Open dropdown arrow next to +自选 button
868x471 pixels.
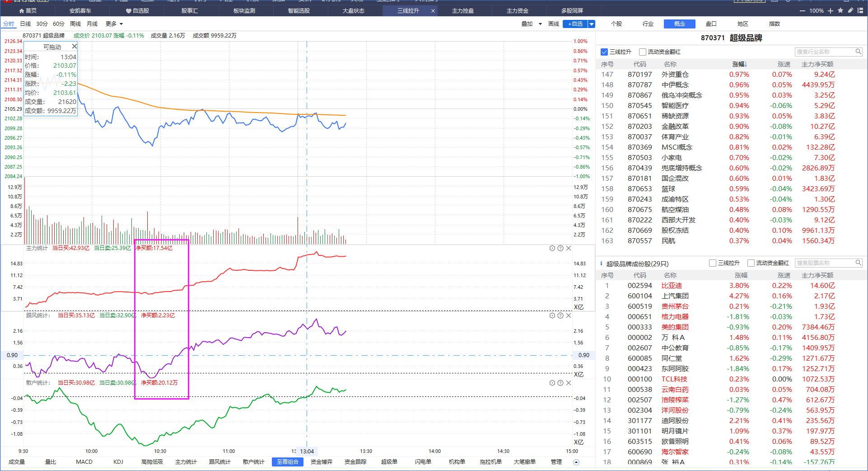[x=591, y=24]
